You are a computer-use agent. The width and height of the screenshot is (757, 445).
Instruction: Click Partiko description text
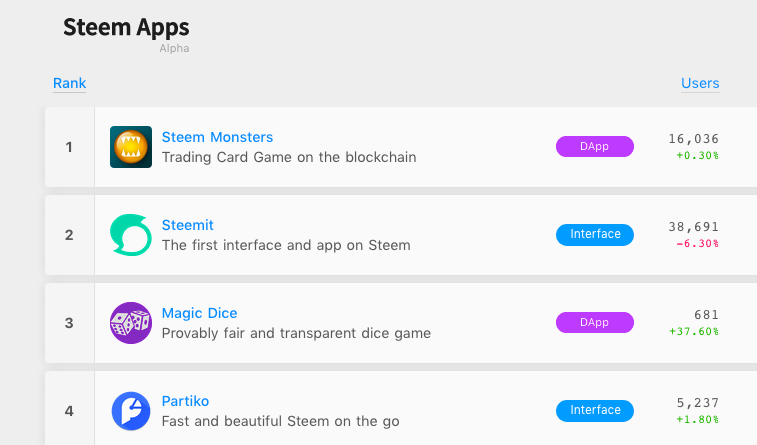click(x=280, y=421)
